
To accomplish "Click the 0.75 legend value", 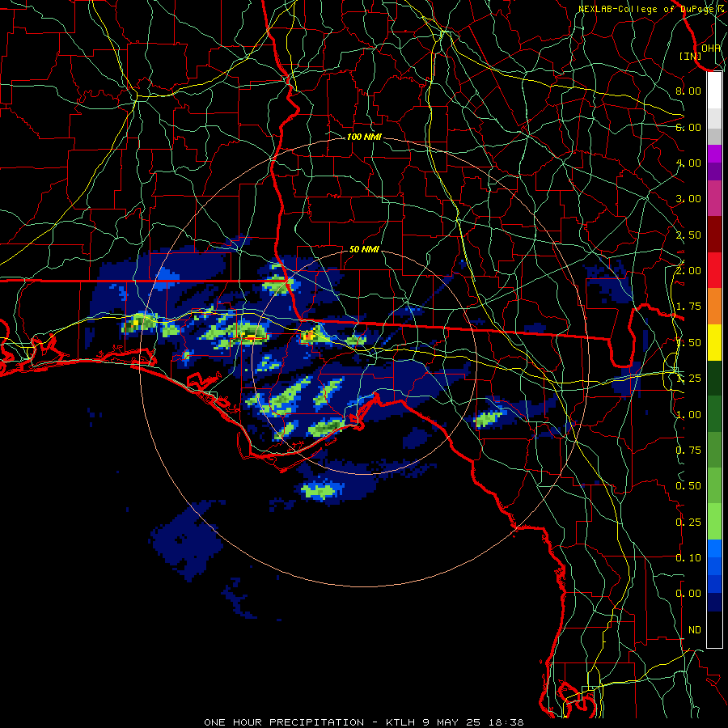I will click(688, 451).
